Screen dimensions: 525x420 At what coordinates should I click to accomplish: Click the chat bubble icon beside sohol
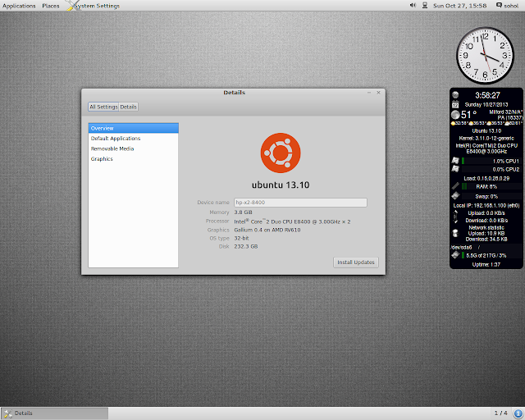click(499, 5)
